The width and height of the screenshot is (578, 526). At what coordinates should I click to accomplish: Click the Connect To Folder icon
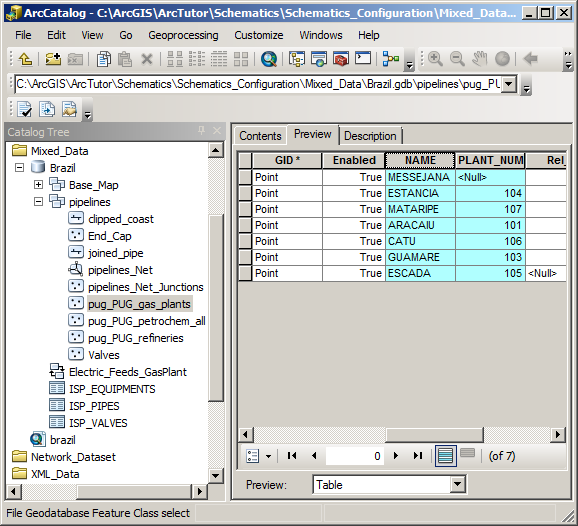click(x=53, y=59)
